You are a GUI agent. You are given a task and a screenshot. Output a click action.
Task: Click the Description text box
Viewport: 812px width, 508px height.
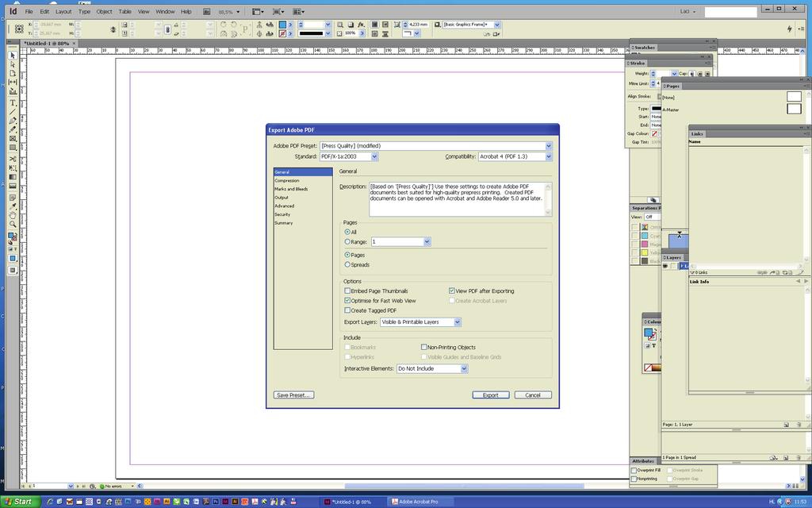(x=461, y=199)
